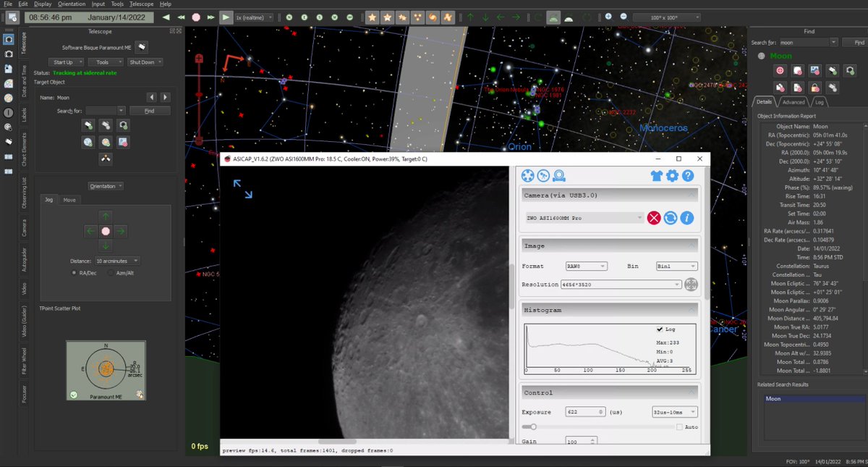The width and height of the screenshot is (868, 467).
Task: Click the highlighted horizon view icon
Action: [553, 17]
